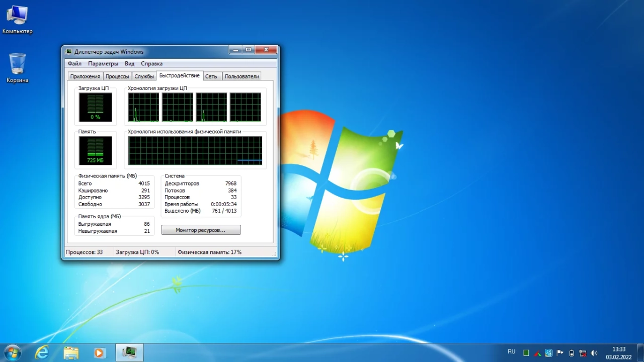This screenshot has width=644, height=362.
Task: Click the Кэшировано value 291
Action: pyautogui.click(x=145, y=191)
